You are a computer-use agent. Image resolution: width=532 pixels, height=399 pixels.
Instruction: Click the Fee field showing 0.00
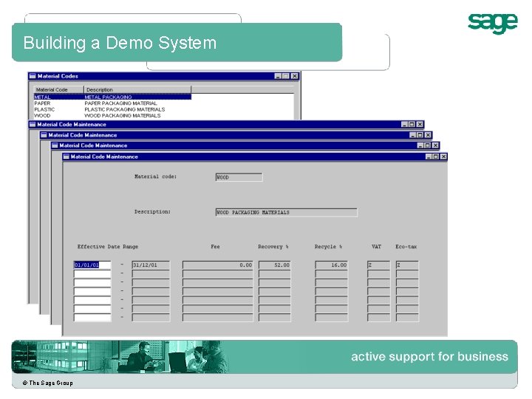point(218,265)
